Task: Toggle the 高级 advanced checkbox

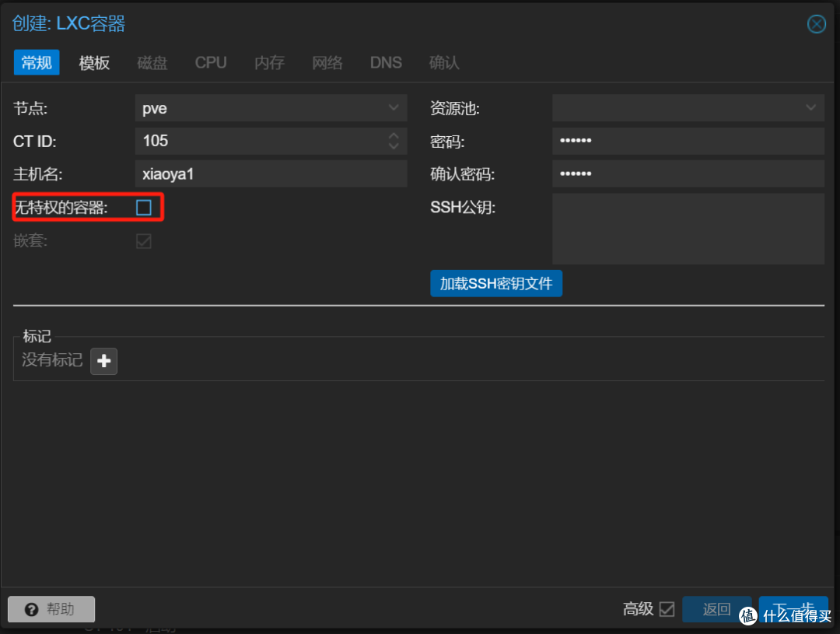Action: point(667,609)
